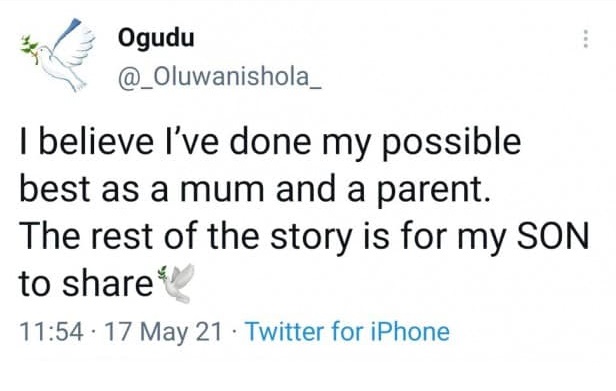The image size is (616, 391).
Task: Open the @_Oluwanishola_ handle
Action: (x=220, y=77)
